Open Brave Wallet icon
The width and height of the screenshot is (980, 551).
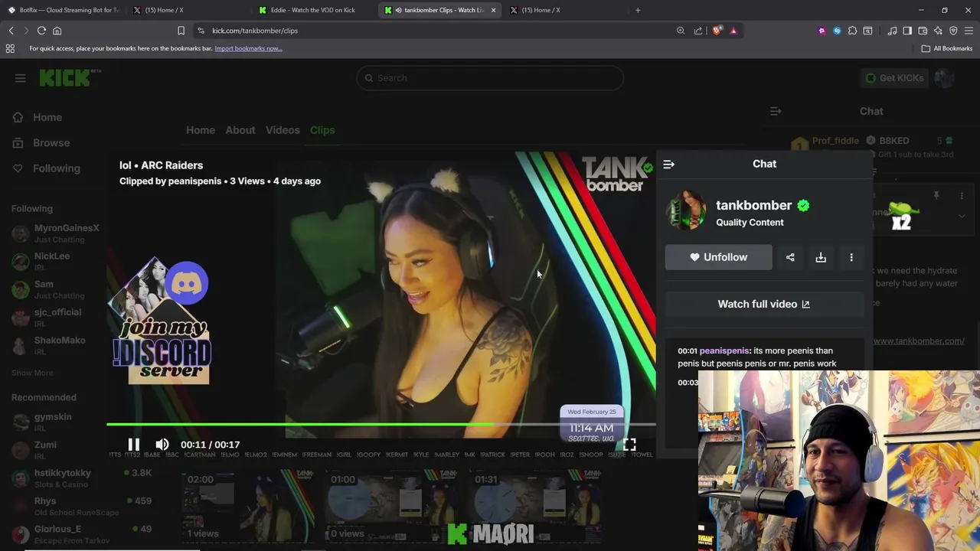click(x=923, y=31)
